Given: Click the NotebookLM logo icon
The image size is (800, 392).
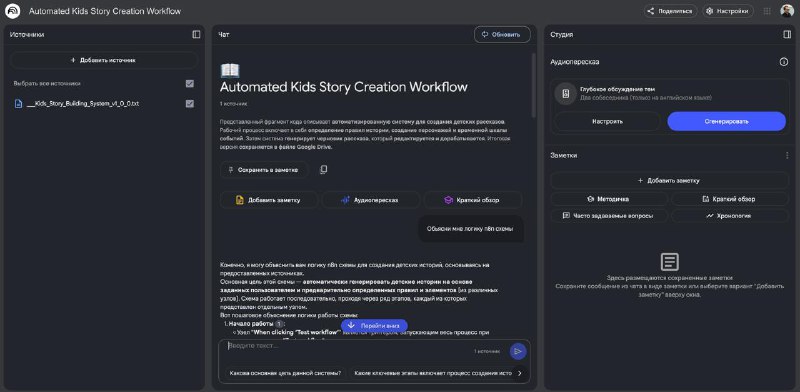Looking at the screenshot, I should coord(12,11).
